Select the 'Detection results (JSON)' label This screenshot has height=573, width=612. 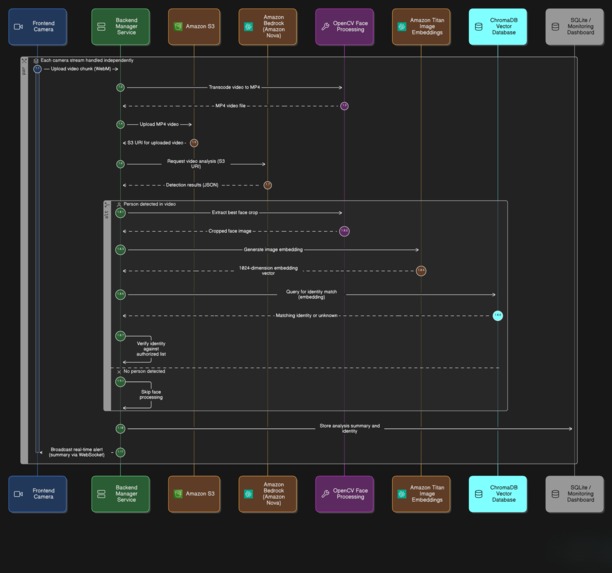coord(192,185)
